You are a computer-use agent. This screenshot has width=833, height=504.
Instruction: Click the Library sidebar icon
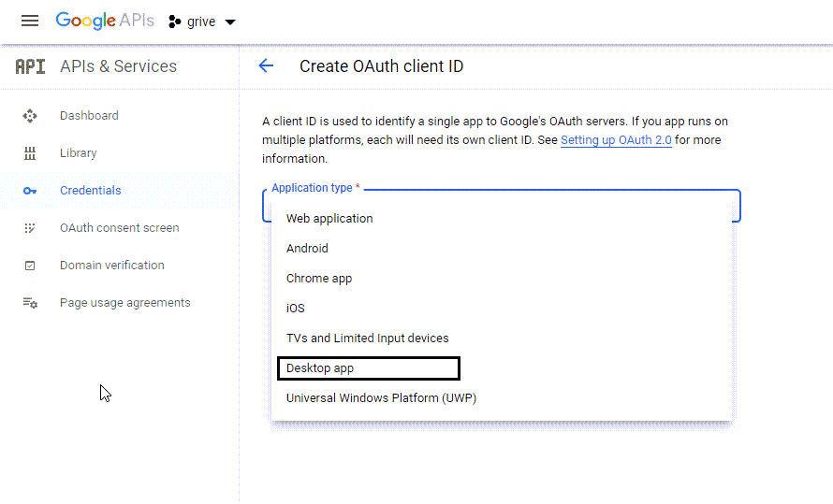tap(30, 153)
